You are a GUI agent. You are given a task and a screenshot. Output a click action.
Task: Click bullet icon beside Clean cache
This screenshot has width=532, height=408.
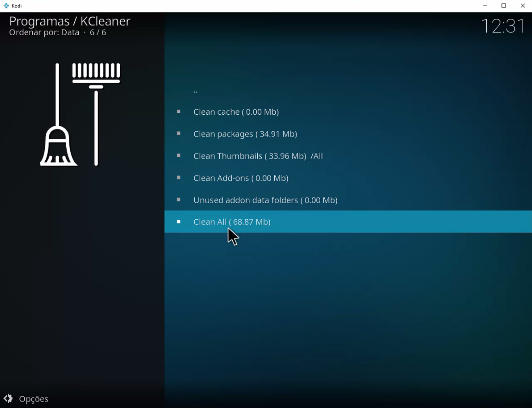(x=179, y=111)
